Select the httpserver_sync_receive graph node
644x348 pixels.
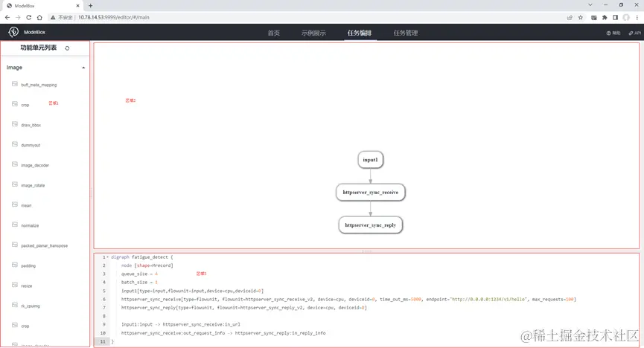(371, 192)
